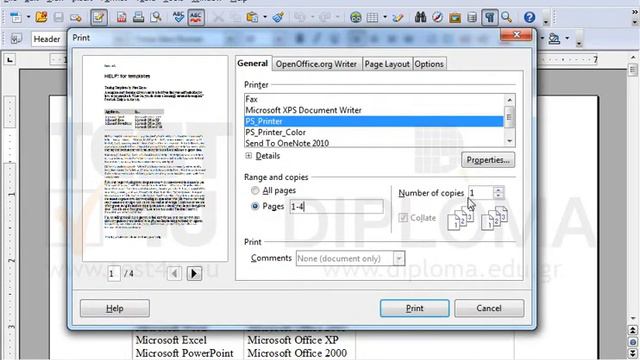Select Send To OneNote 2010 printer
640x360 pixels.
tap(374, 143)
